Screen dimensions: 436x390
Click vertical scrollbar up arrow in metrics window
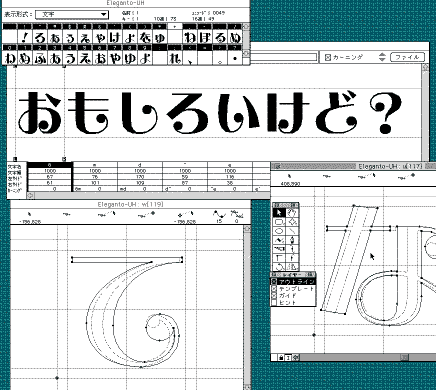coord(426,67)
